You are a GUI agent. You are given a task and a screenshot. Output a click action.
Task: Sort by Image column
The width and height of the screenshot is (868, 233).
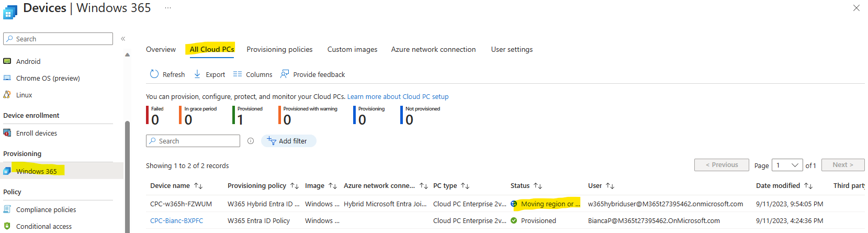333,186
